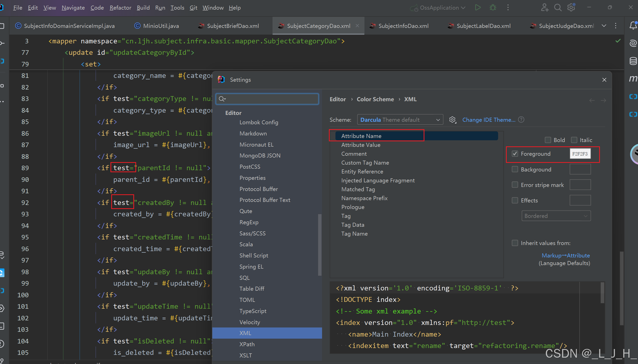638x364 pixels.
Task: Open Maven tool window icon
Action: (x=633, y=79)
